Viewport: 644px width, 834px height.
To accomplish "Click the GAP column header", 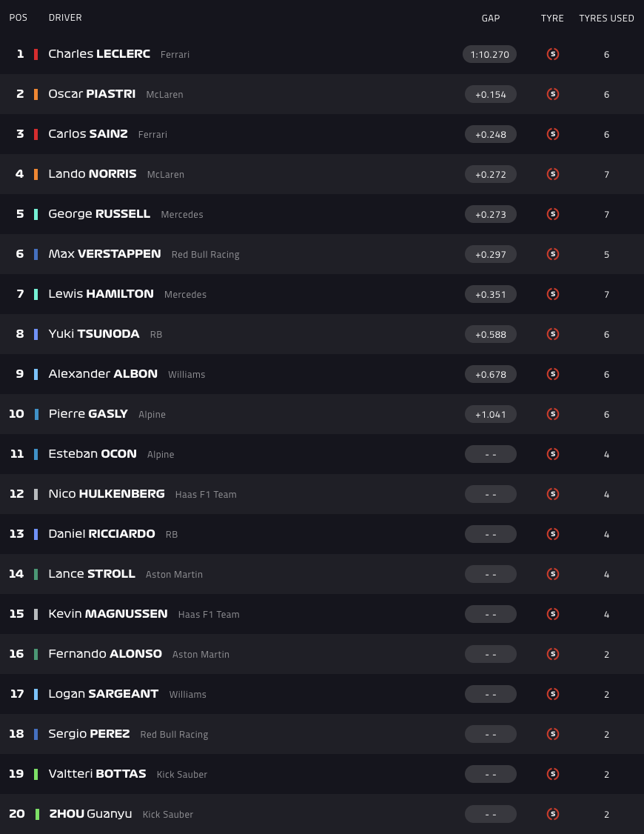I will pyautogui.click(x=491, y=18).
